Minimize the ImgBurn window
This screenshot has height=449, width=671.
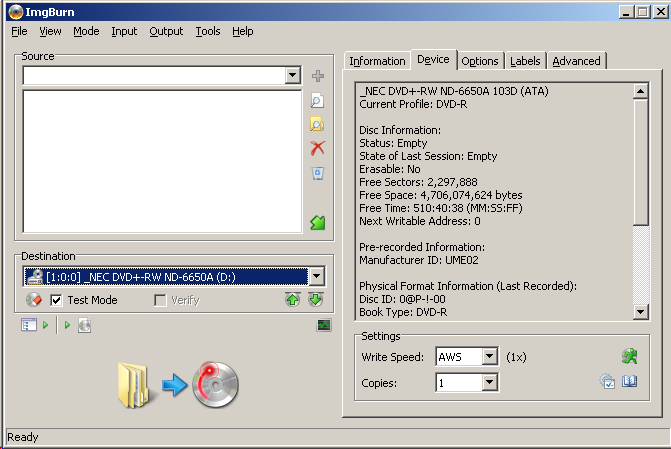pos(626,12)
